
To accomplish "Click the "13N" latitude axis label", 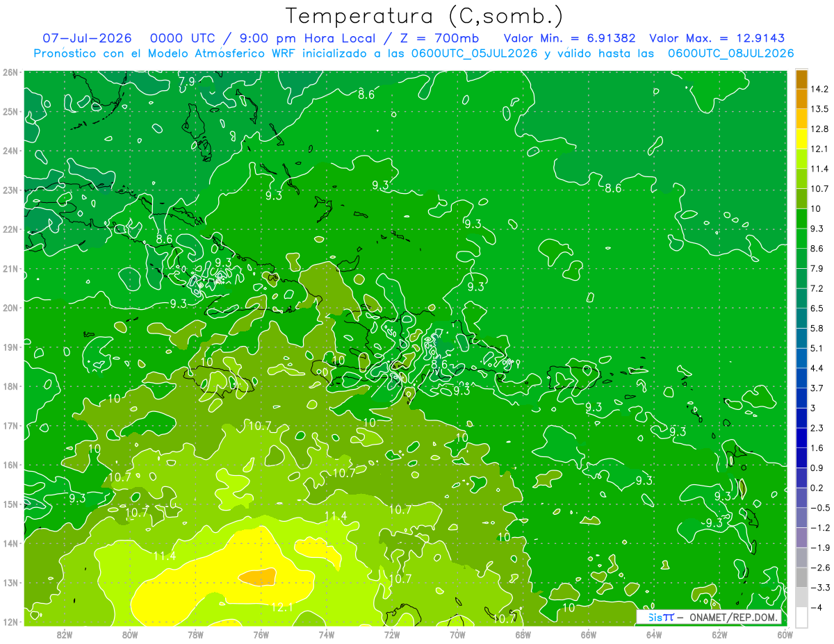I will click(10, 582).
